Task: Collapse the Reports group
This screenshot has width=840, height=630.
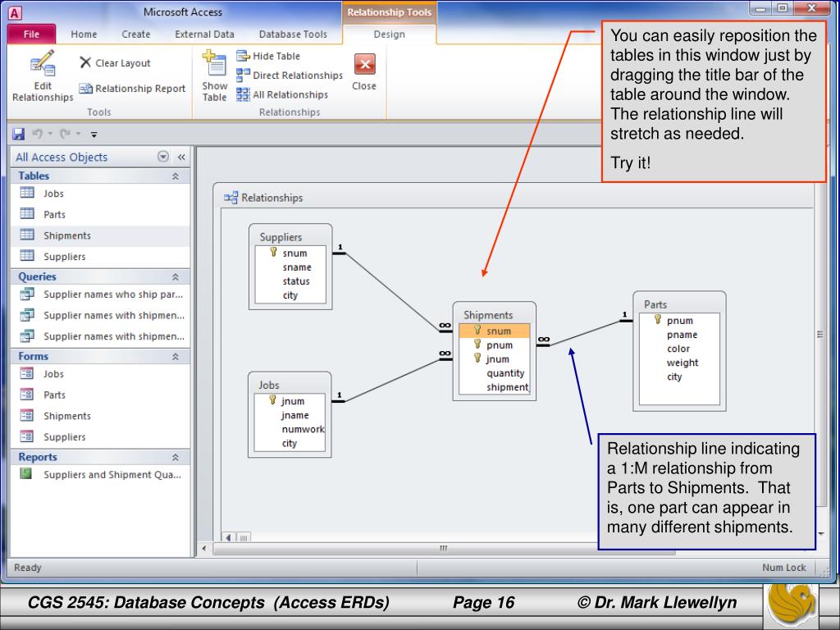Action: 176,458
